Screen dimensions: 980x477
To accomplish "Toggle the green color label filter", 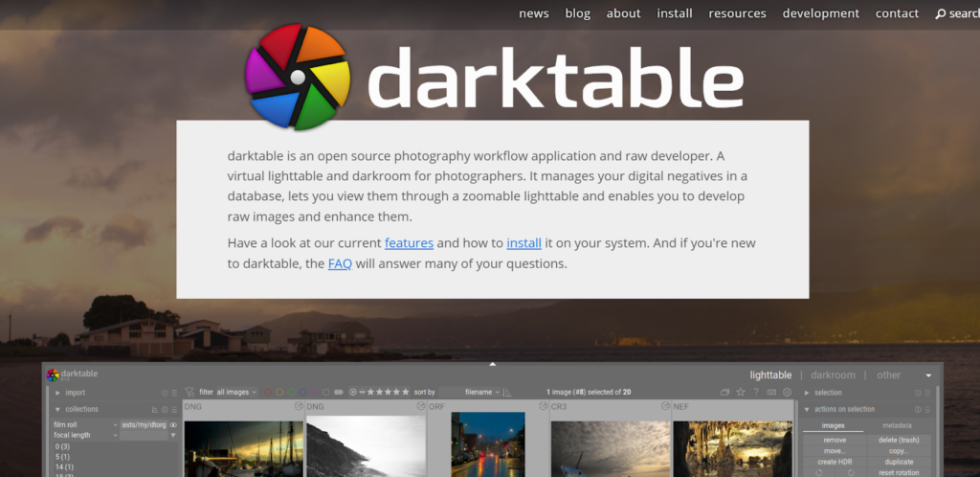I will click(x=291, y=392).
